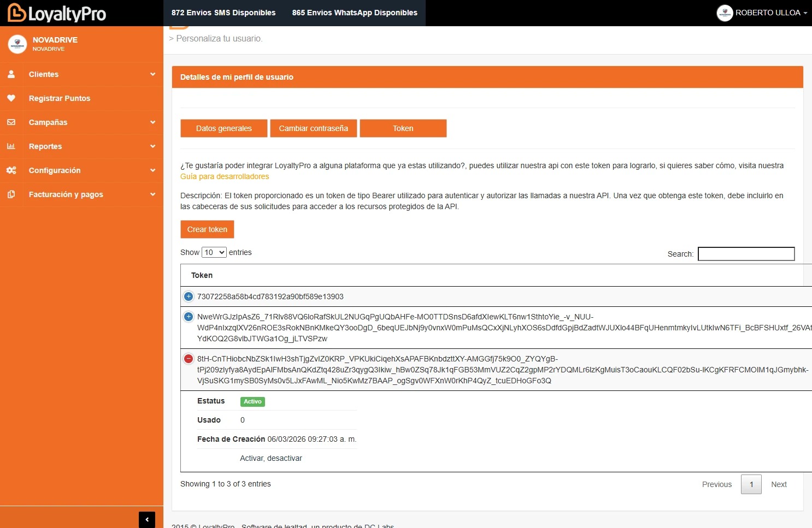812x528 pixels.
Task: Click the 'Showing 1 to 3 of 3 entries' text
Action: pos(226,484)
